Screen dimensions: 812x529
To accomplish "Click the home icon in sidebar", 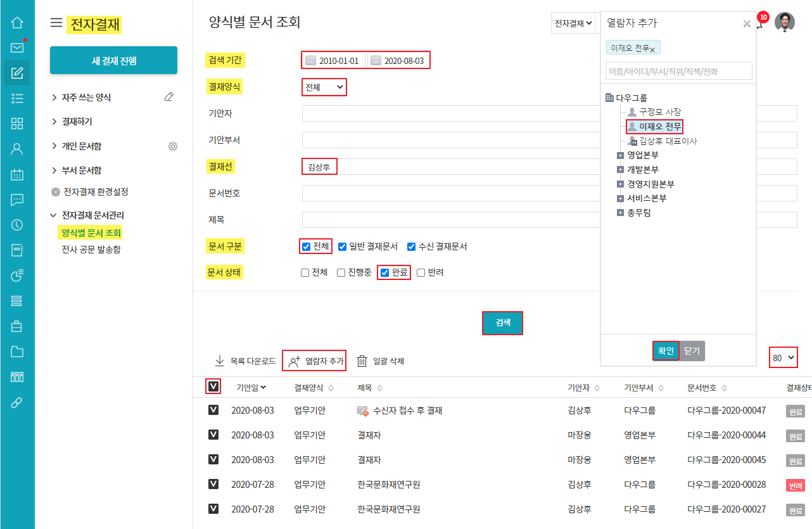I will (17, 22).
